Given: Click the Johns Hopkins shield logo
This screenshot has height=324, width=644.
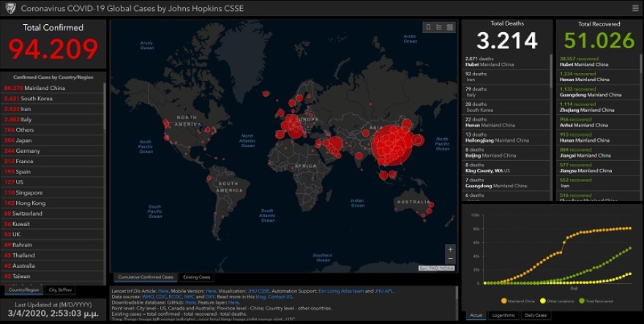Looking at the screenshot, I should tap(10, 9).
